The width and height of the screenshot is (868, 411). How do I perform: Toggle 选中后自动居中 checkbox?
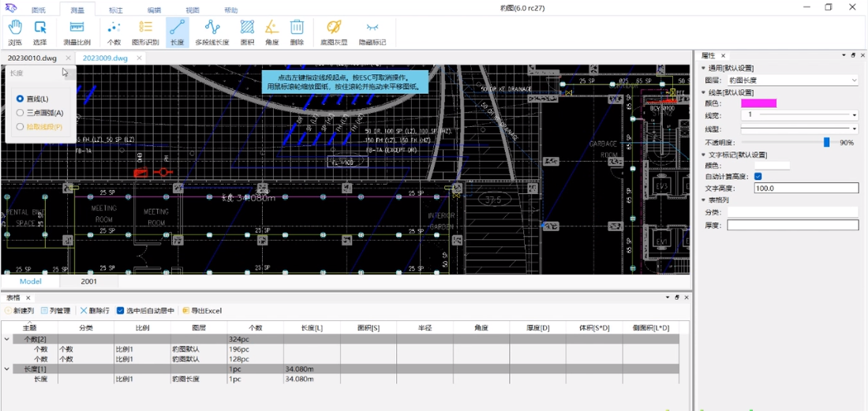point(121,311)
